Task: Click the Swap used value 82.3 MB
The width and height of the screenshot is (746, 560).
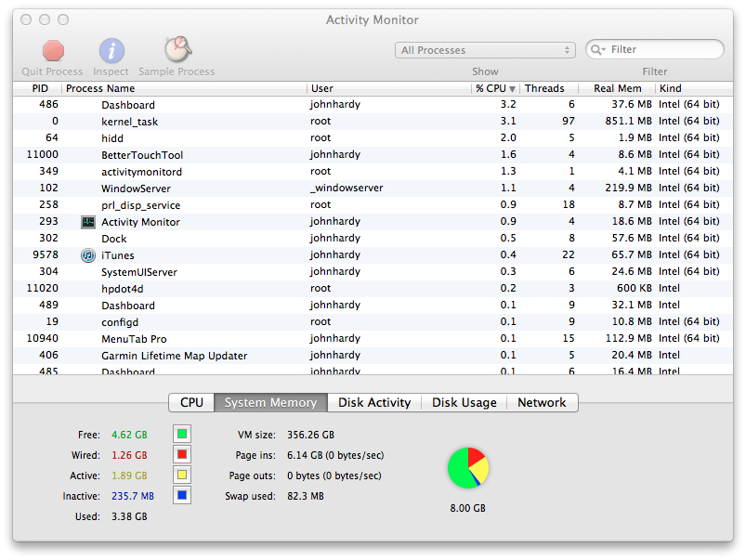Action: click(306, 496)
